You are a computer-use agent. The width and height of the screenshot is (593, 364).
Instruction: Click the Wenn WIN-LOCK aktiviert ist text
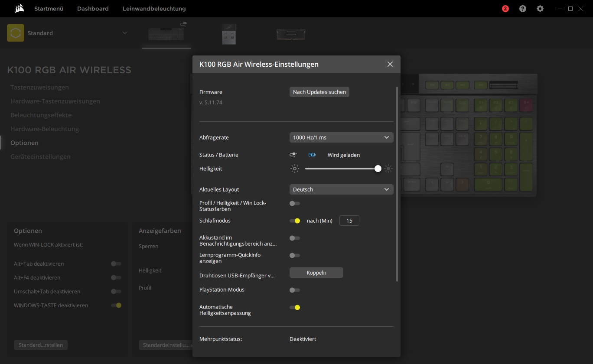tap(48, 245)
